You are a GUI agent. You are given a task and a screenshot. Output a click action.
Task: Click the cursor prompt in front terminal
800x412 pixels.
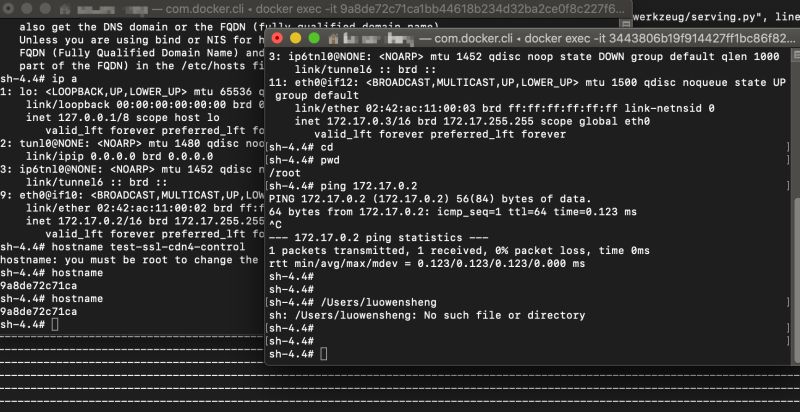(x=323, y=354)
